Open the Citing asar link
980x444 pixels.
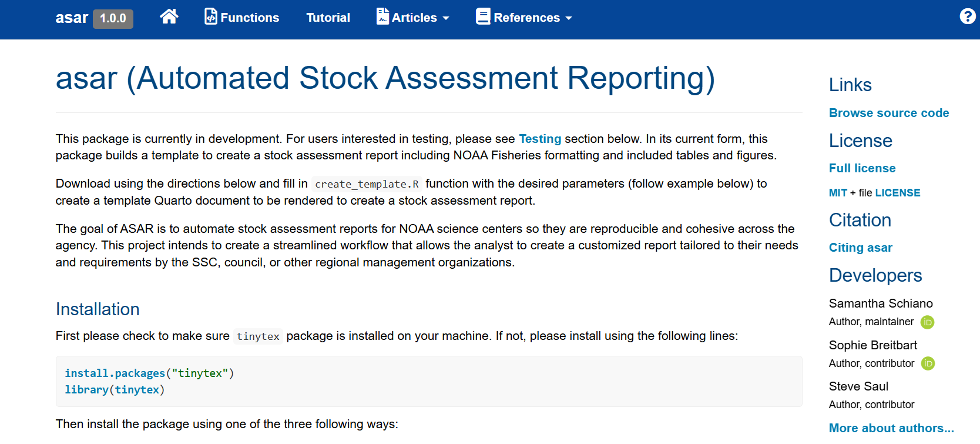click(860, 248)
